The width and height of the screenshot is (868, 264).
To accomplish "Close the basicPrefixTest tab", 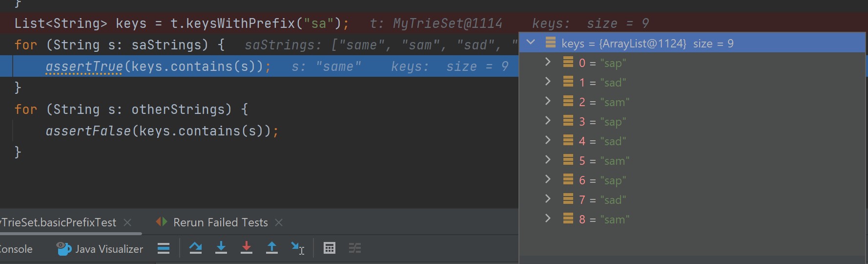I will pyautogui.click(x=127, y=222).
